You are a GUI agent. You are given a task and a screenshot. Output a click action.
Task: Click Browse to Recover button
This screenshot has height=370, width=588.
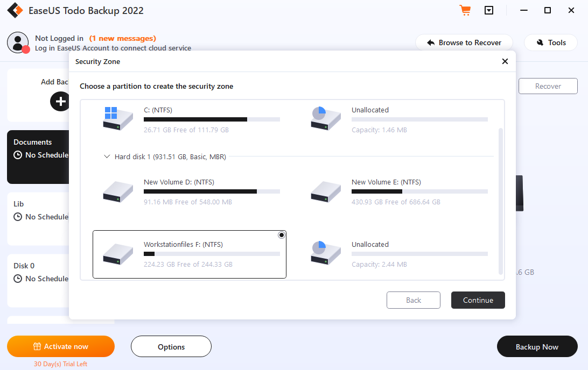[x=464, y=42]
